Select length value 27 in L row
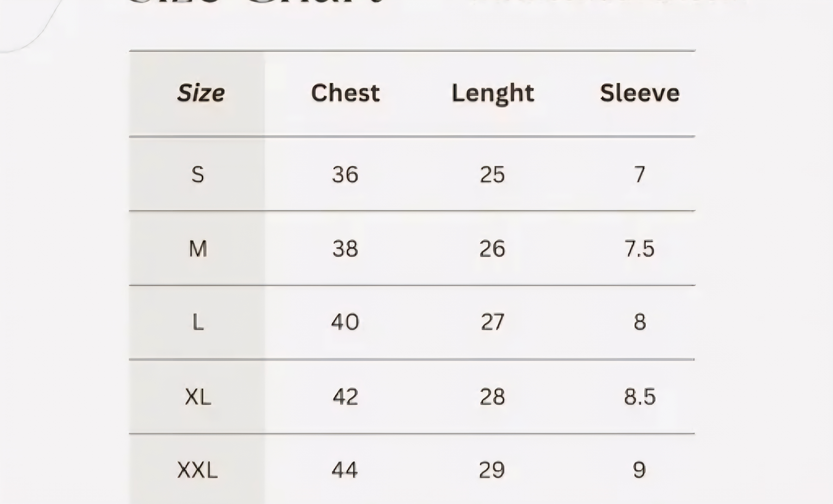The image size is (833, 504). click(492, 322)
